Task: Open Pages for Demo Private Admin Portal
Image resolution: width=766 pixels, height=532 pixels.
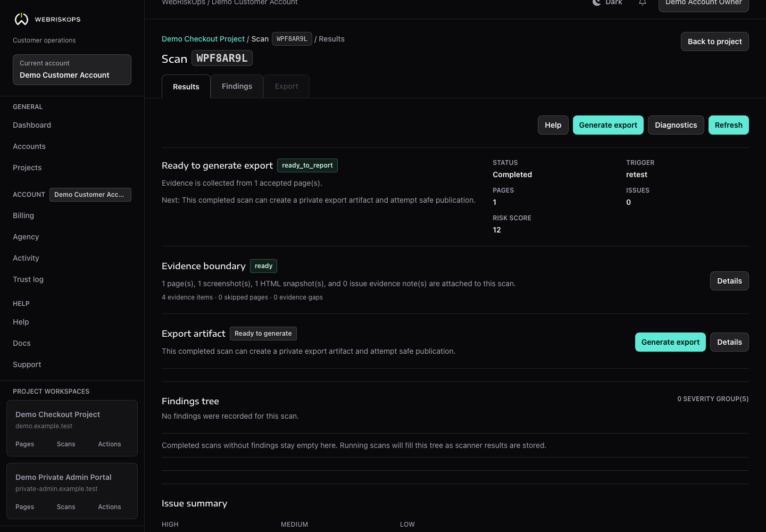Action: [x=24, y=507]
